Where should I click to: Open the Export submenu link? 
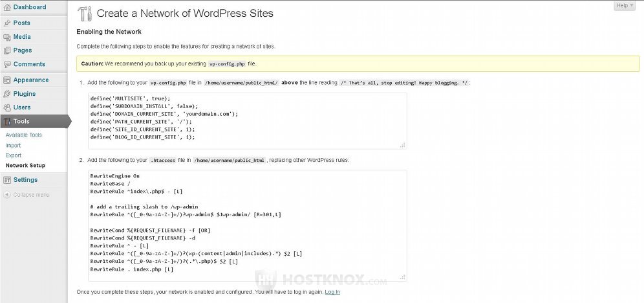click(14, 155)
